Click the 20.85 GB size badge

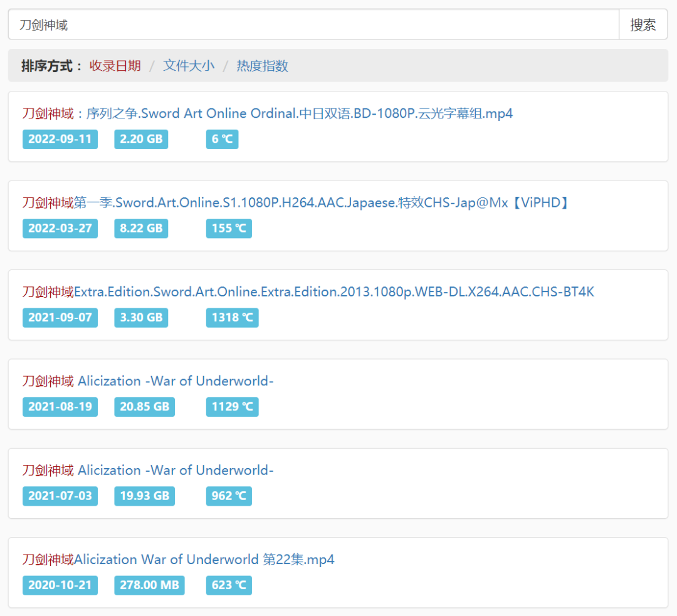point(145,407)
